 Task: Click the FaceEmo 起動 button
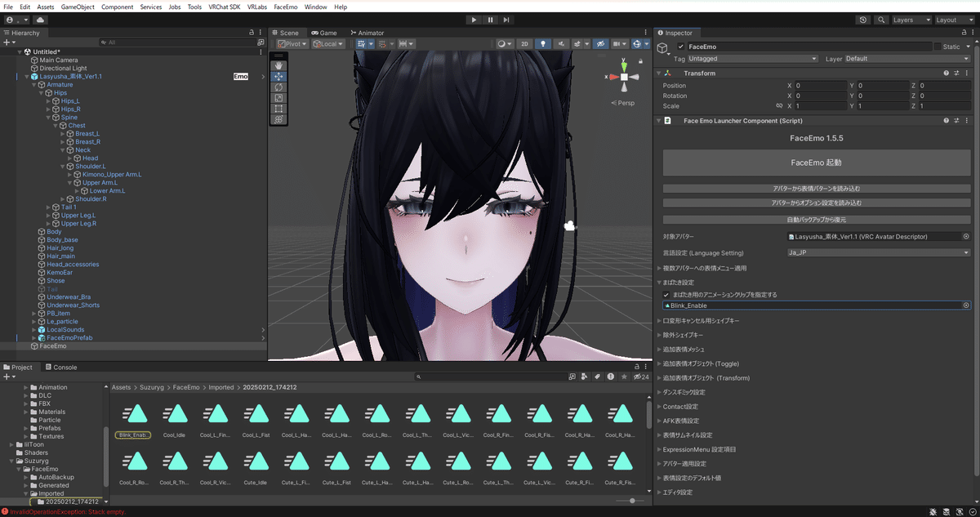click(x=816, y=163)
